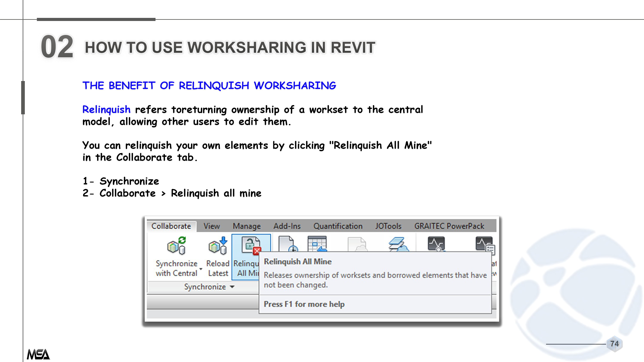This screenshot has height=362, width=644.
Task: Expand the Synchronize panel title arrow
Action: (232, 287)
